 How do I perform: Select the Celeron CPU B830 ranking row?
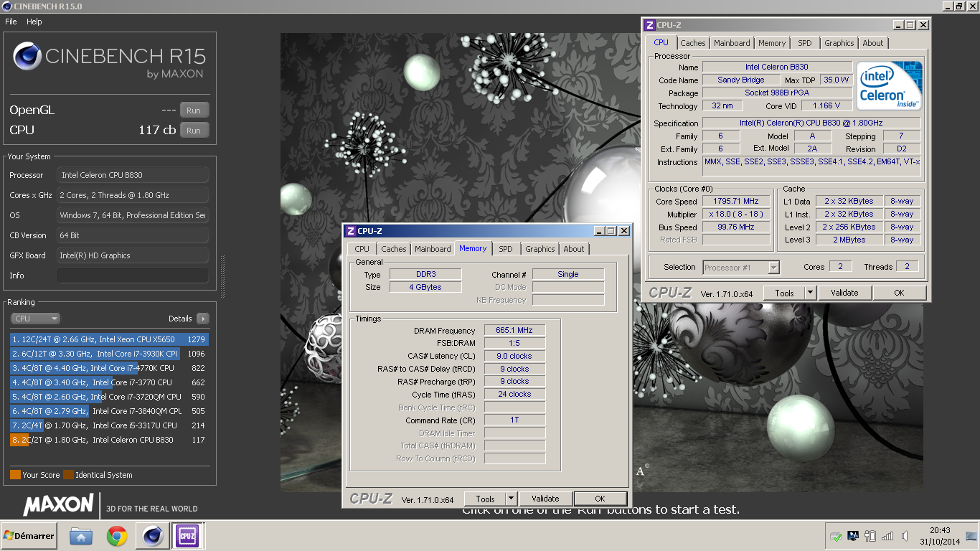point(108,440)
